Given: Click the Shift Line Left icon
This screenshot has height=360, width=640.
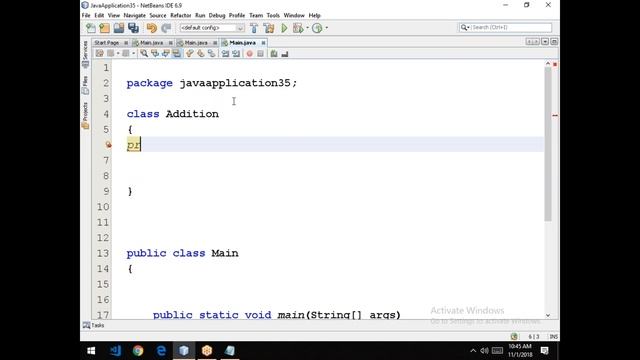Looking at the screenshot, I should (x=225, y=53).
